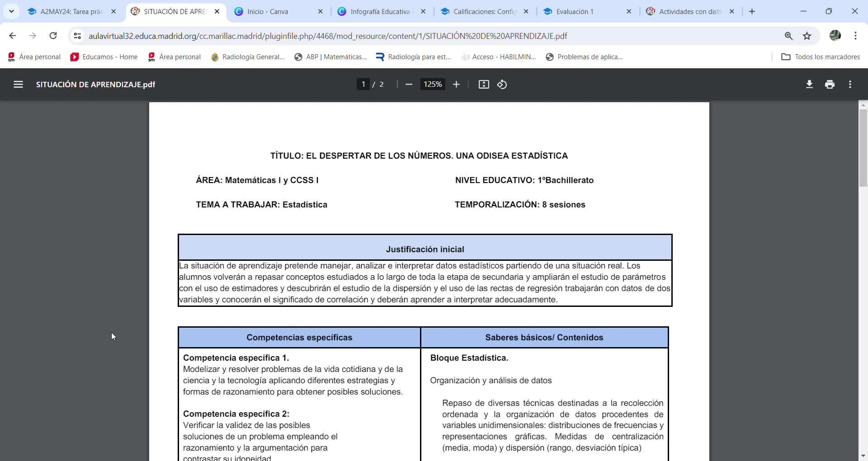Close the Inicio - Canva tab

[321, 12]
